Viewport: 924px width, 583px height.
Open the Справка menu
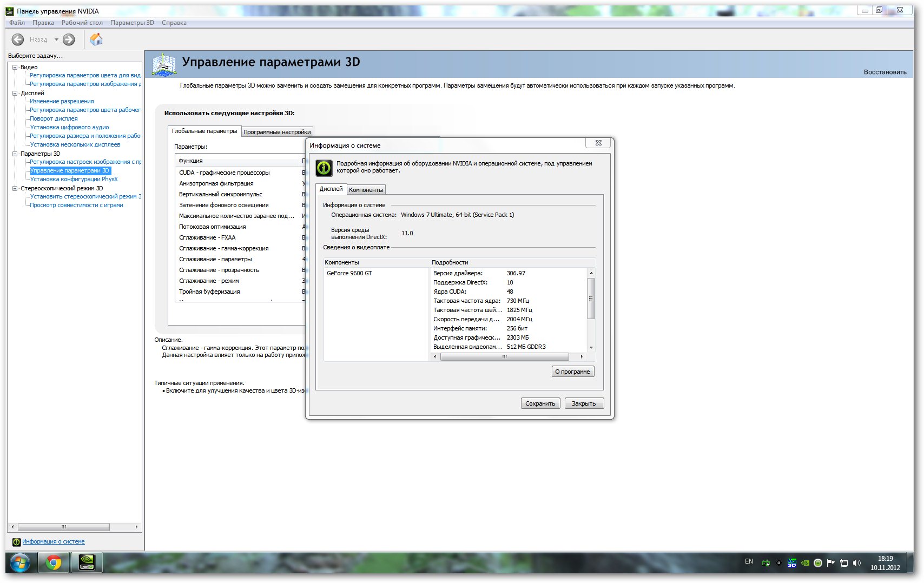coord(174,23)
